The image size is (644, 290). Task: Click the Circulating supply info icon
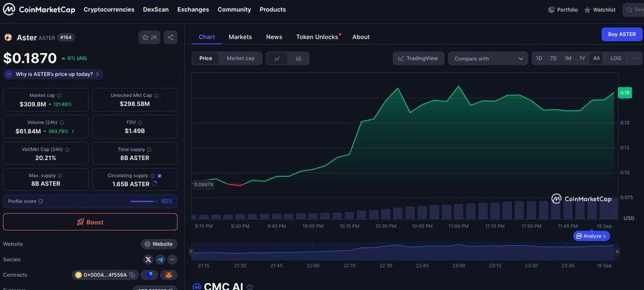[x=152, y=176]
